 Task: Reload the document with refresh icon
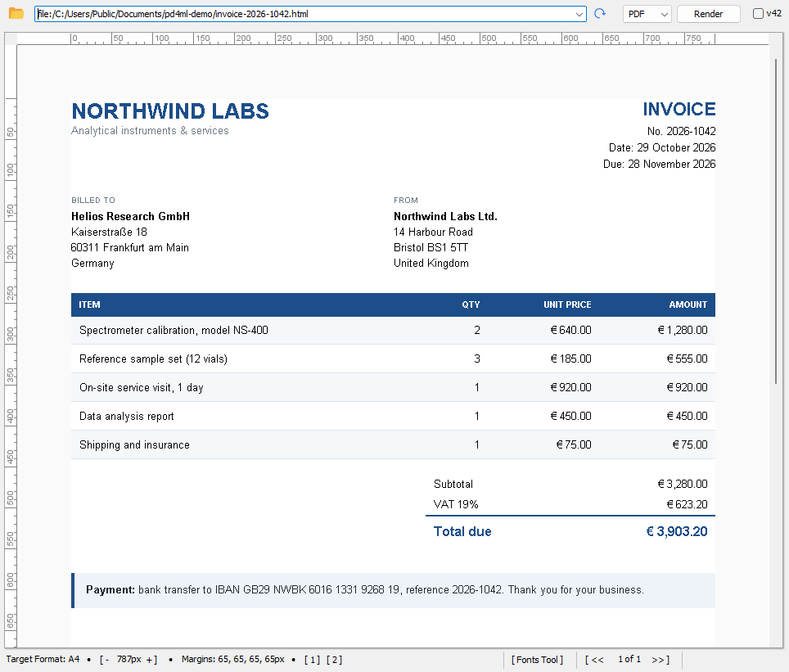[x=600, y=14]
